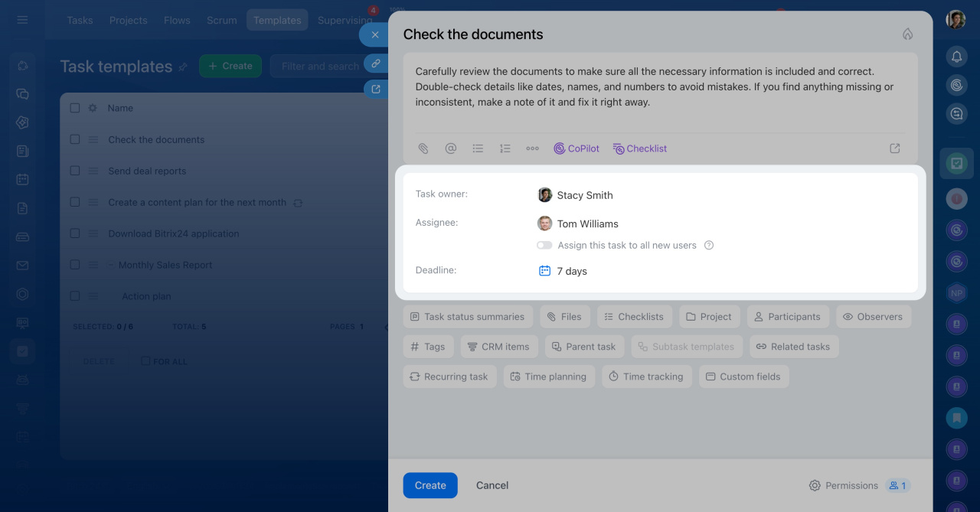The height and width of the screenshot is (512, 980).
Task: Select checkbox for Send deal reports row
Action: [x=75, y=171]
